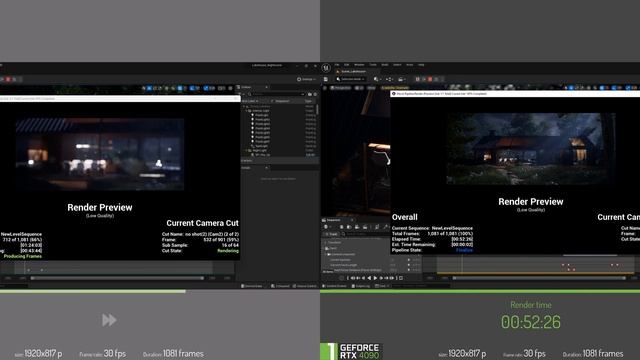Collapse the Interior_Light folder in Outliner
Viewport: 640px width, 360px height.
[246, 111]
